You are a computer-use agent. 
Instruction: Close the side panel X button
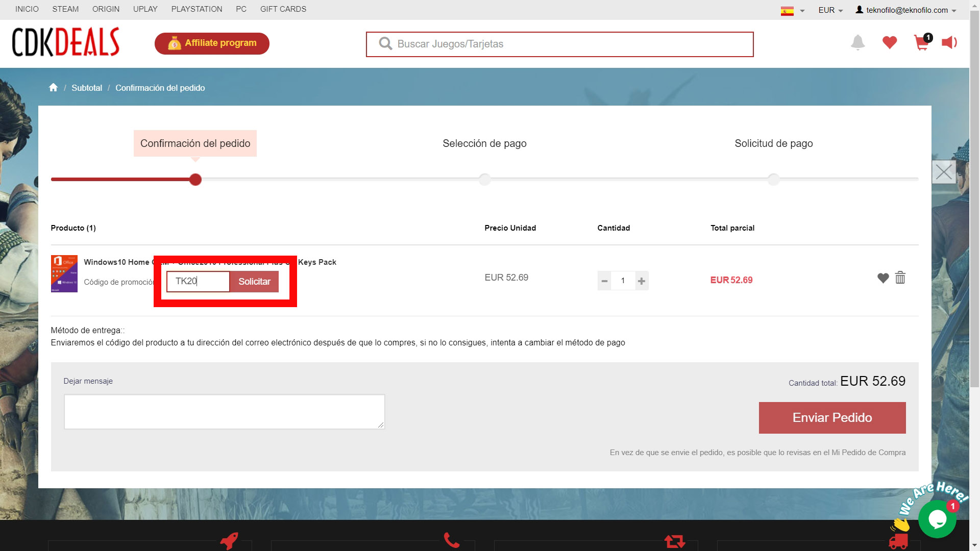pyautogui.click(x=944, y=172)
